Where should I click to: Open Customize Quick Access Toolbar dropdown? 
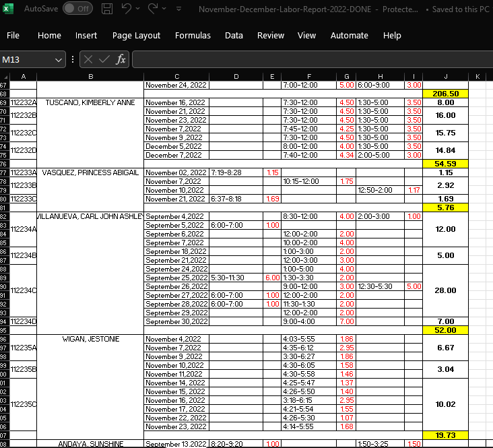point(179,9)
